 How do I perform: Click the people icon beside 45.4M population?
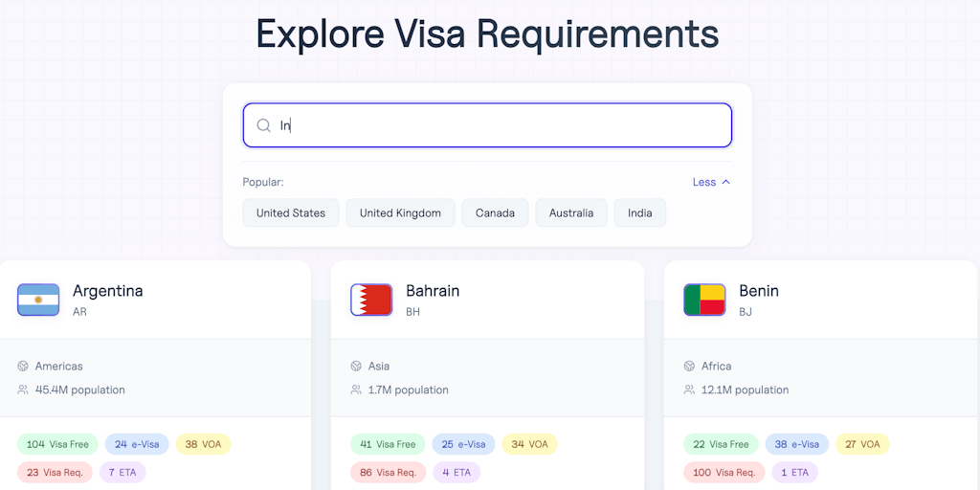[x=23, y=390]
